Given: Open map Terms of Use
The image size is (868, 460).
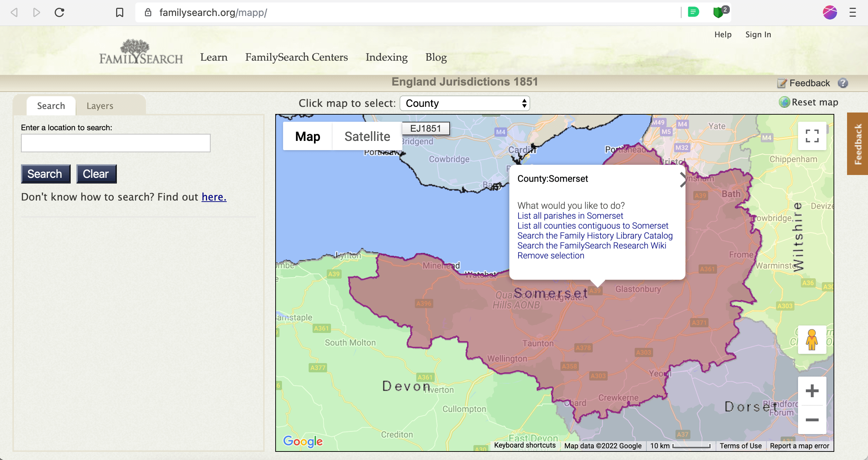Looking at the screenshot, I should [740, 446].
